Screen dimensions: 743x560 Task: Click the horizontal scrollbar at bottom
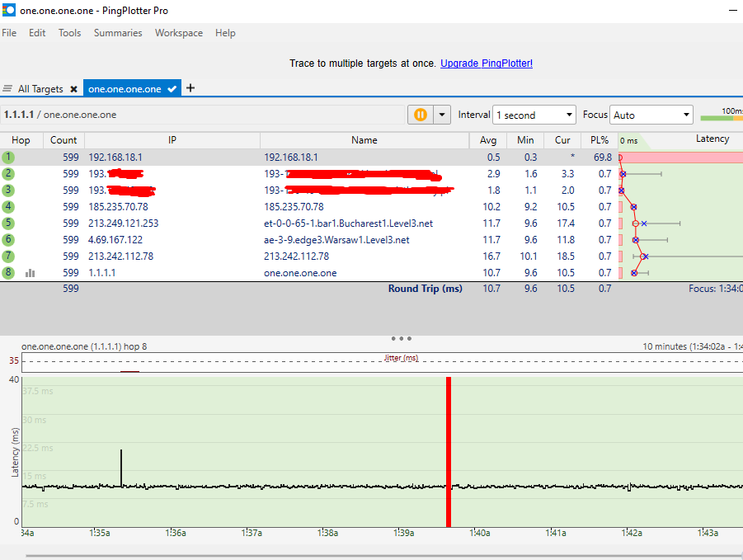pos(383,555)
